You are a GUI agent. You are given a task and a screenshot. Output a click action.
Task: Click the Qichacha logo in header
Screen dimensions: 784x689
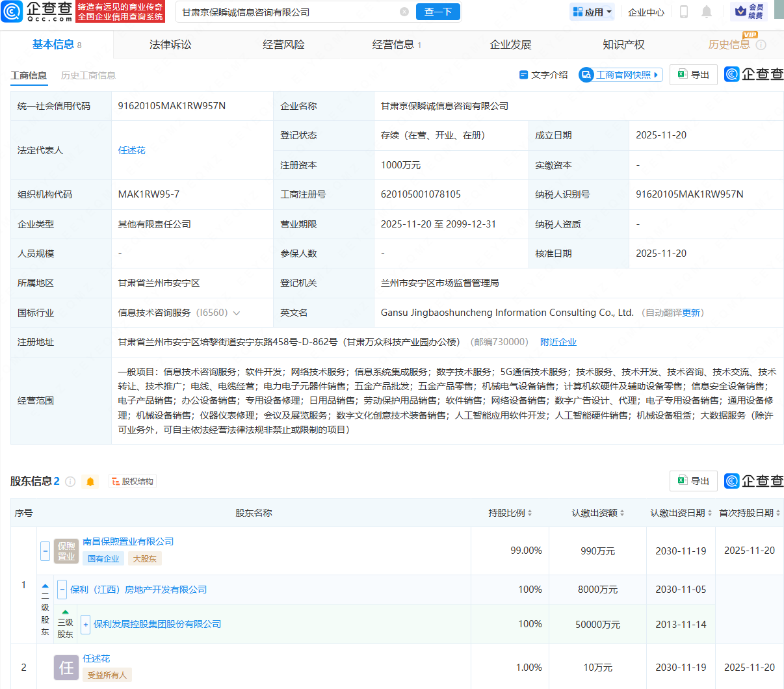pyautogui.click(x=38, y=12)
